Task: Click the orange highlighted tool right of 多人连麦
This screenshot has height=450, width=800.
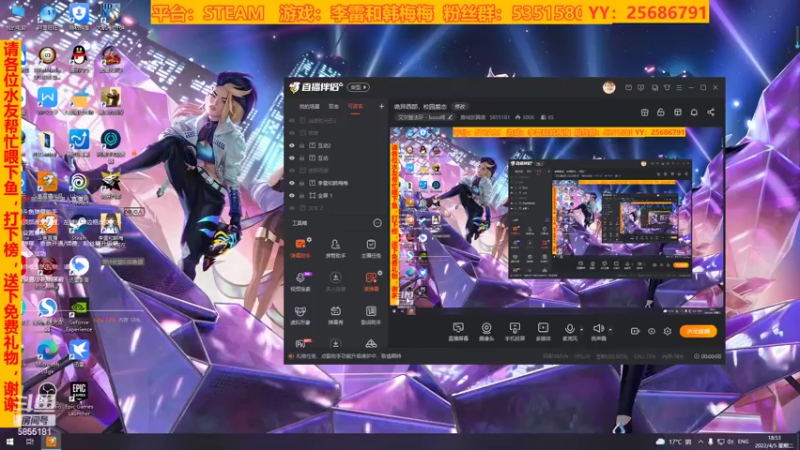Action: coord(371,281)
